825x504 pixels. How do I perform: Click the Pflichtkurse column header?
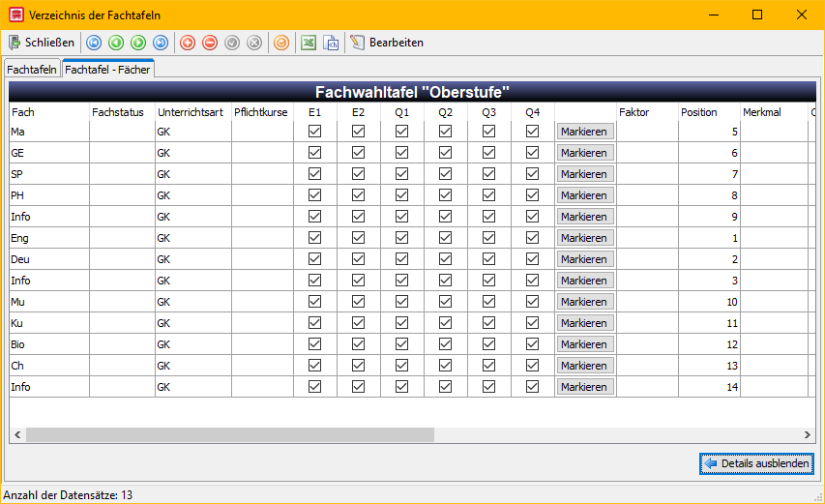262,112
